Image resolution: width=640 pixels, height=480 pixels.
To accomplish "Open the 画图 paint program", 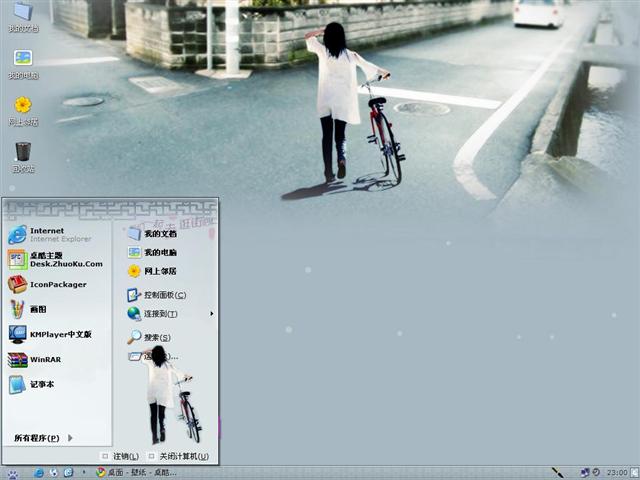I will point(28,309).
